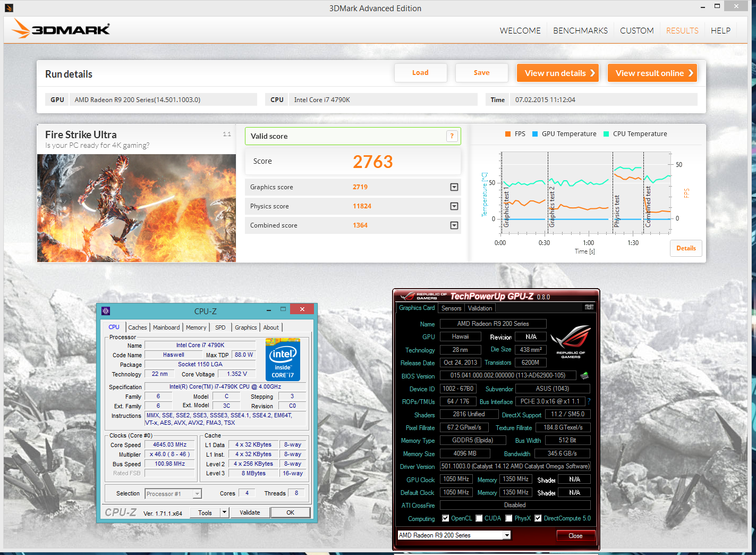Click the Save button

click(482, 73)
